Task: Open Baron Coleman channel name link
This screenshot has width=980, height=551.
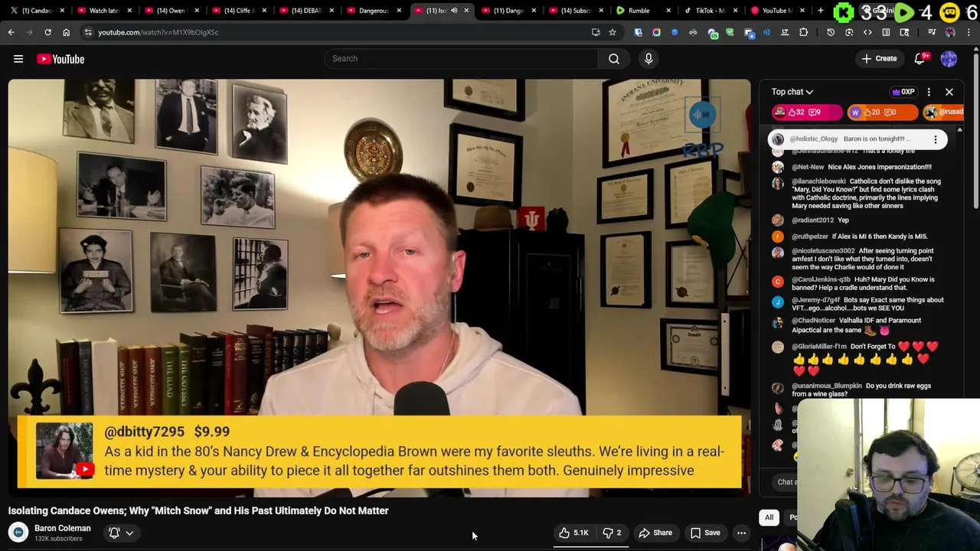Action: click(x=63, y=528)
